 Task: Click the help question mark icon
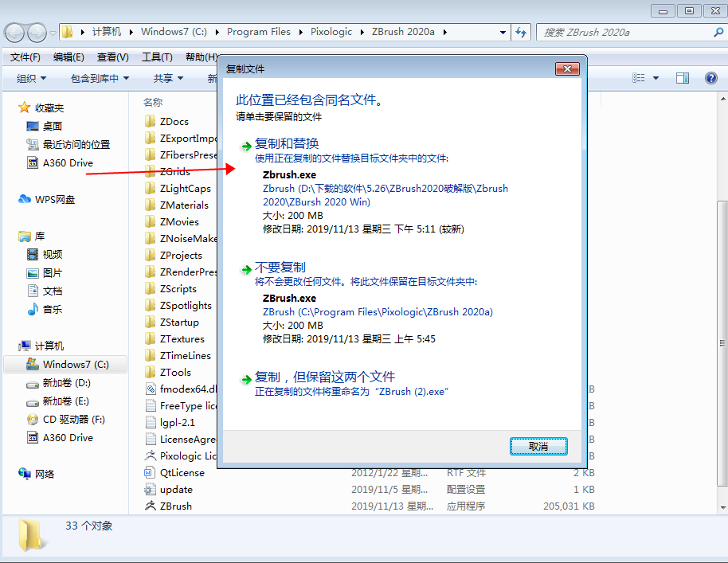point(710,78)
